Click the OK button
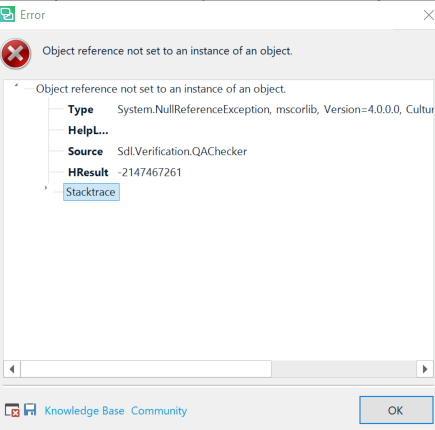Screen dimensions: 435x430 pos(396,410)
